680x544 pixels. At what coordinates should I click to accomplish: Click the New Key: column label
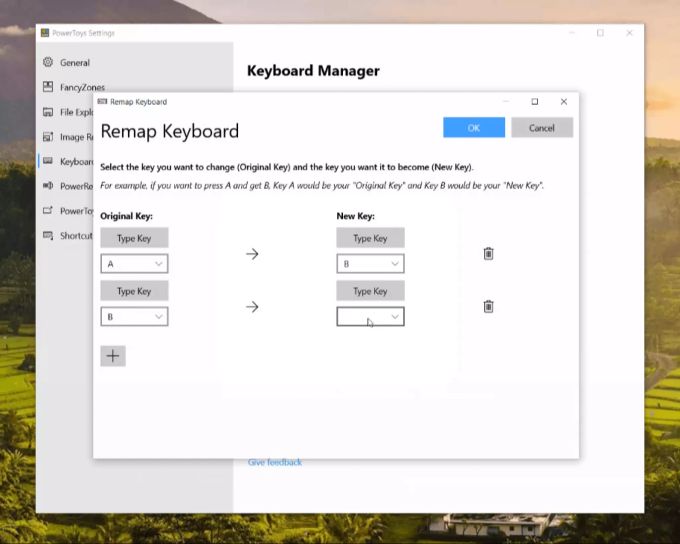point(356,216)
